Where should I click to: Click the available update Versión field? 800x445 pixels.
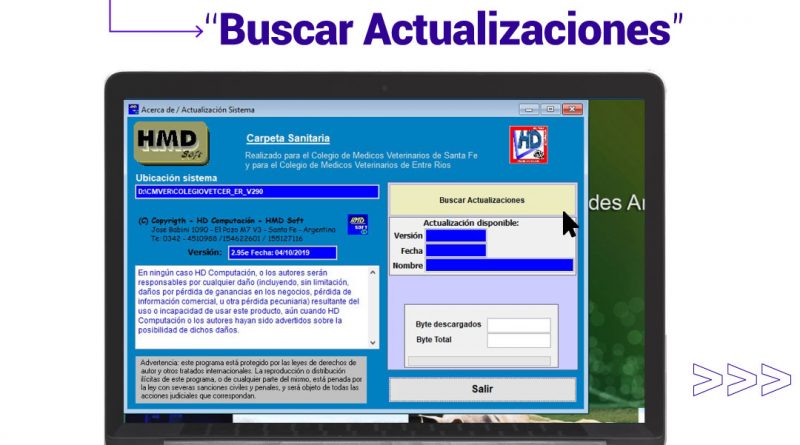click(456, 236)
